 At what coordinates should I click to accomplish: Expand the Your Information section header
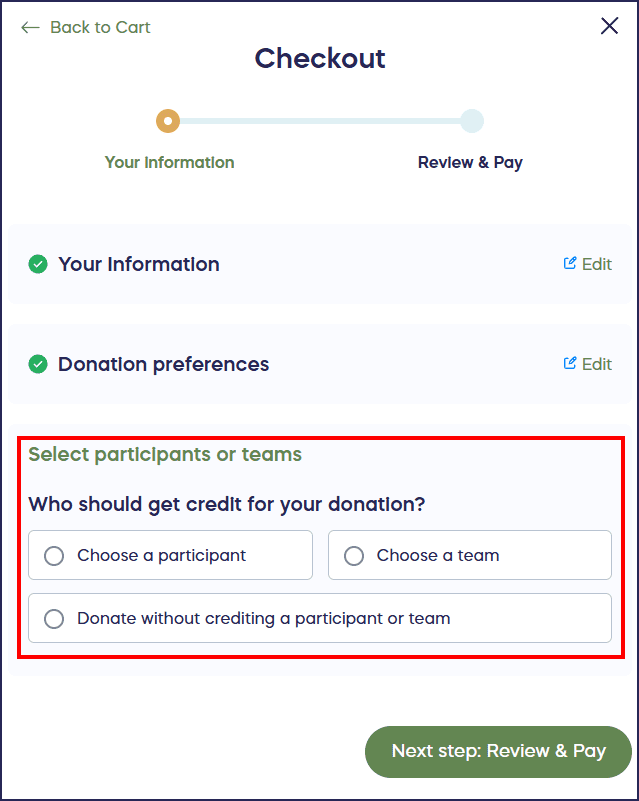click(x=138, y=264)
